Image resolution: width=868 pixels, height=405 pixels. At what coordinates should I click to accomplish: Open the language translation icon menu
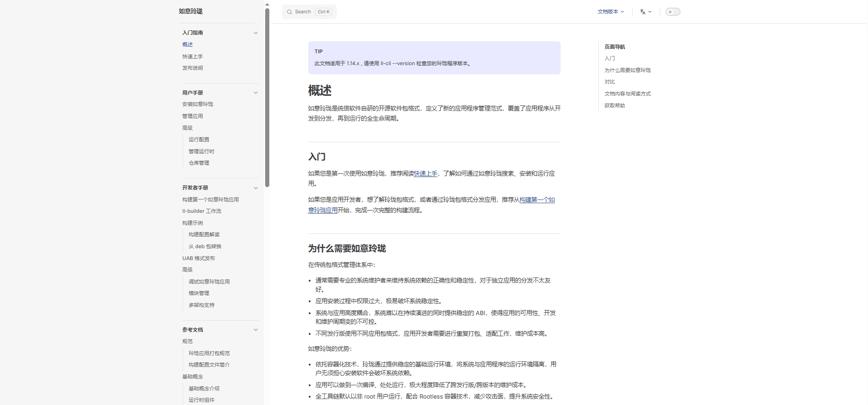coord(645,12)
